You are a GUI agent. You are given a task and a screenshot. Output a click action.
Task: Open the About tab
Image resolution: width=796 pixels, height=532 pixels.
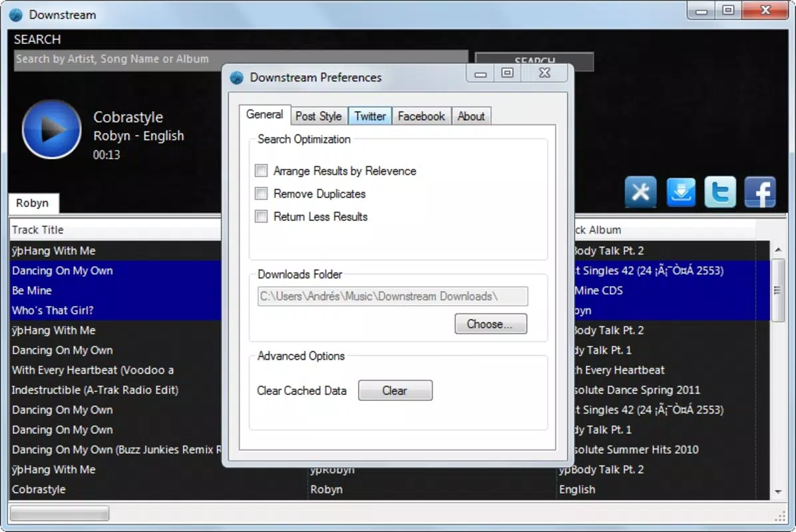471,116
